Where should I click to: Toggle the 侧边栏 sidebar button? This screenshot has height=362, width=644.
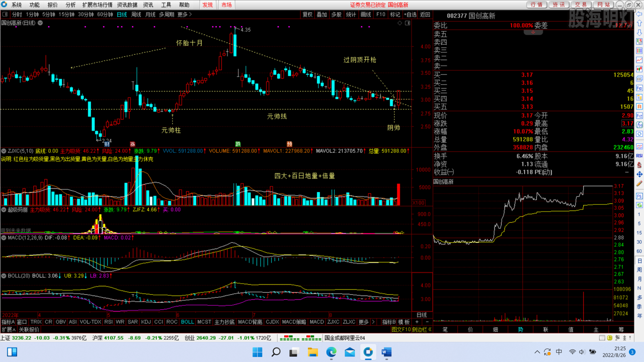pos(422,330)
